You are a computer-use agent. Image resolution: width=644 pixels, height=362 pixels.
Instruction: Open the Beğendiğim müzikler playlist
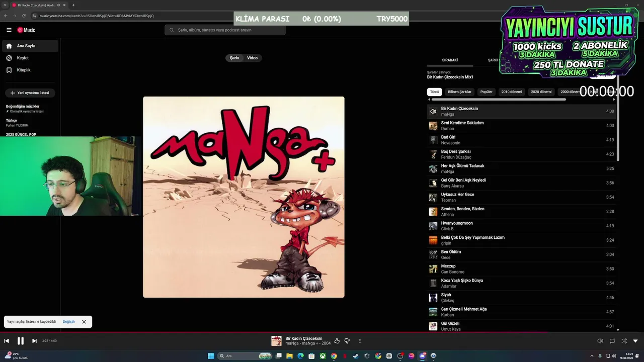point(30,109)
